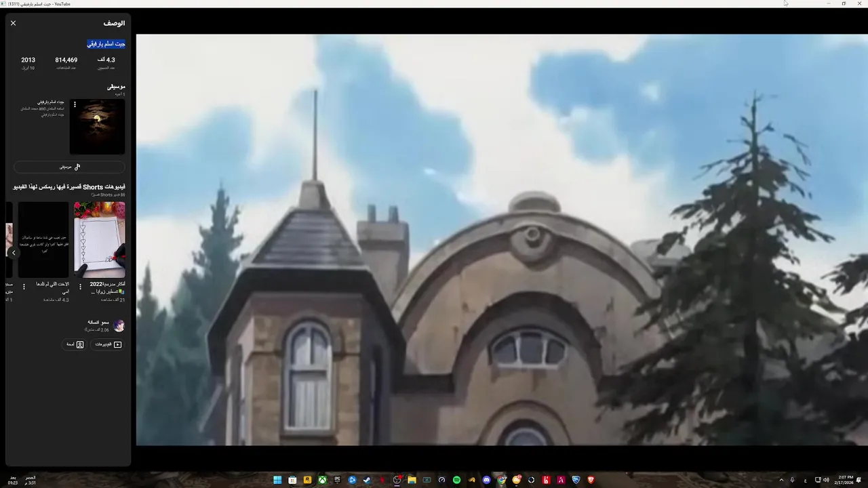Open the black text Shorts thumbnail
Screen dimensions: 868x488
point(43,240)
